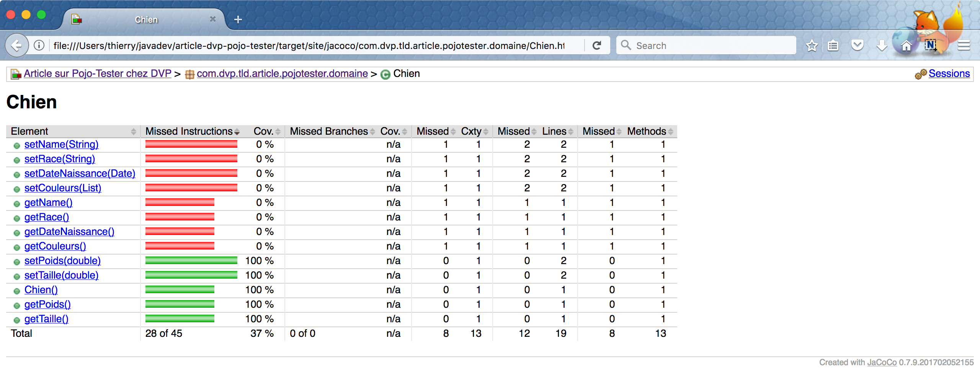The width and height of the screenshot is (980, 382).
Task: Open the bookmarks list icon
Action: 833,46
